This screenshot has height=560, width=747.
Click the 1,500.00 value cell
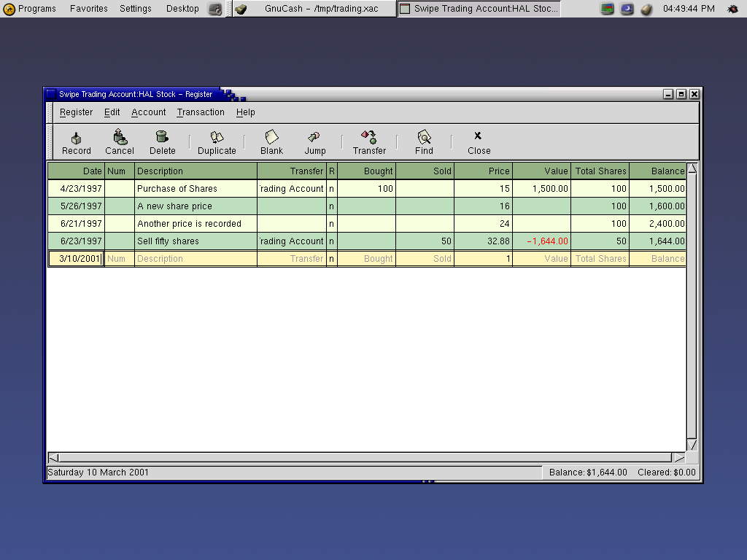542,189
